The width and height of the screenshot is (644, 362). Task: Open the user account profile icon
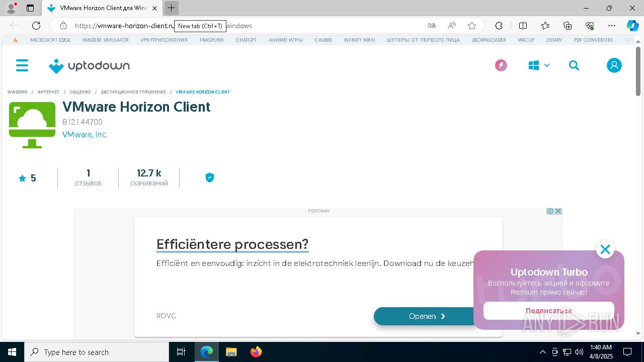(614, 65)
